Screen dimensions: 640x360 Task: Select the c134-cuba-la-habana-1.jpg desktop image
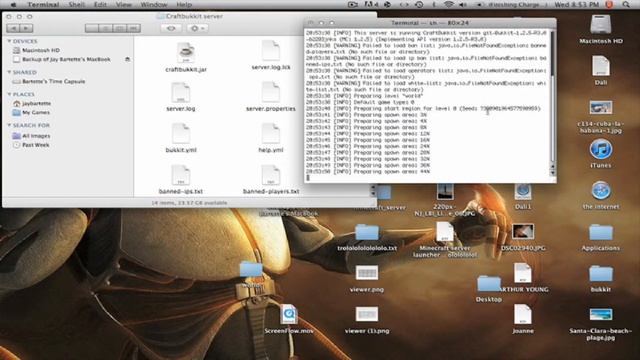pos(600,108)
